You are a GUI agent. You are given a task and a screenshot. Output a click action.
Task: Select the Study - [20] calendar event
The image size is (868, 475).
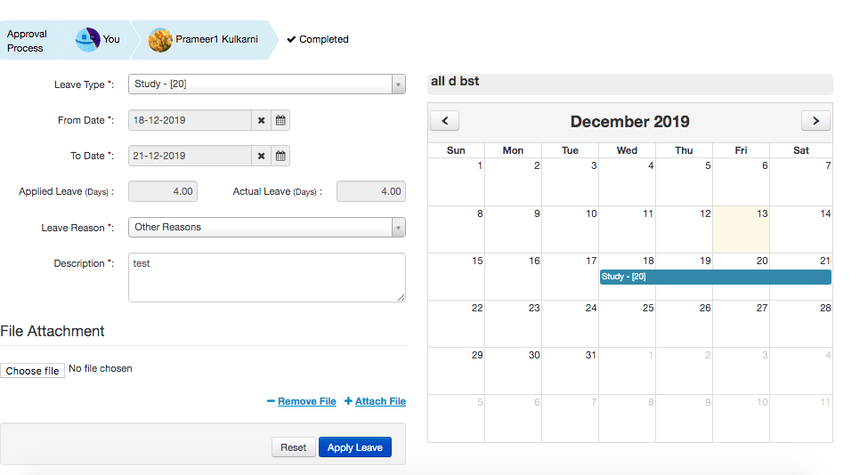coord(715,278)
